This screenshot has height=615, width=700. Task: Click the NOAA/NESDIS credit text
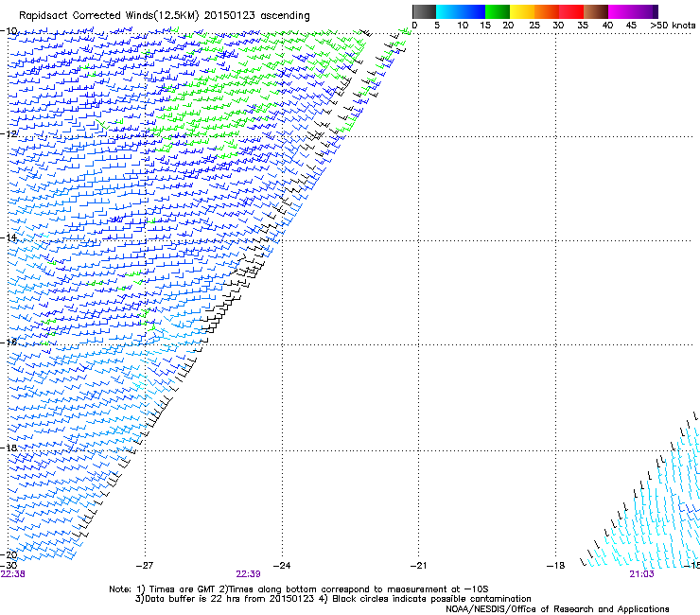coord(557,609)
